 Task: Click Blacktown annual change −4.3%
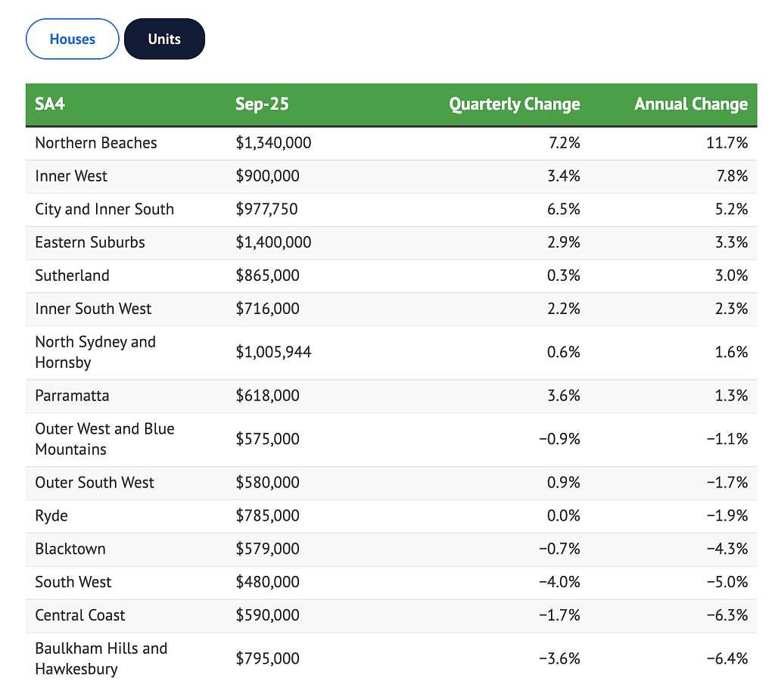pos(727,549)
